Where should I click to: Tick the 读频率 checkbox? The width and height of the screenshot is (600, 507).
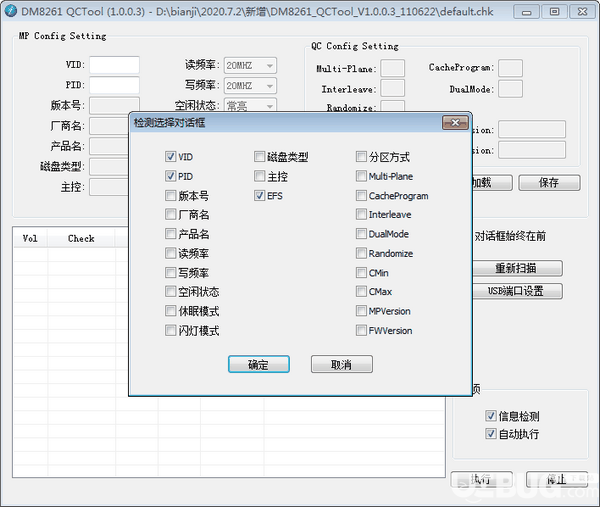click(x=170, y=253)
